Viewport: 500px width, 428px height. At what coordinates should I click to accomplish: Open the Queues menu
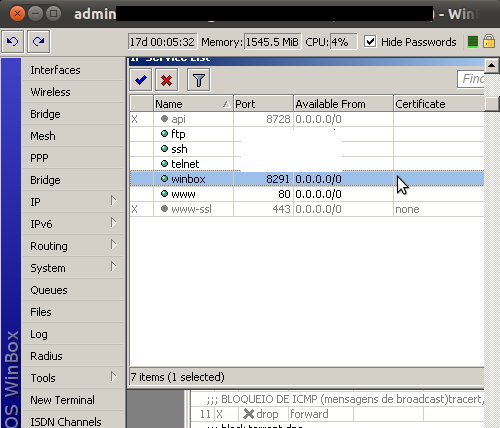(49, 290)
